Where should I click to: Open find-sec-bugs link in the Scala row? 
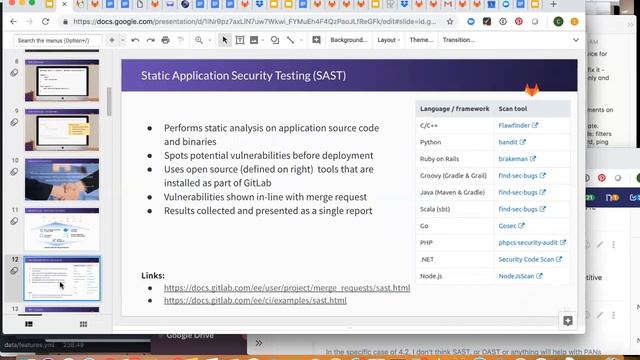click(x=522, y=209)
